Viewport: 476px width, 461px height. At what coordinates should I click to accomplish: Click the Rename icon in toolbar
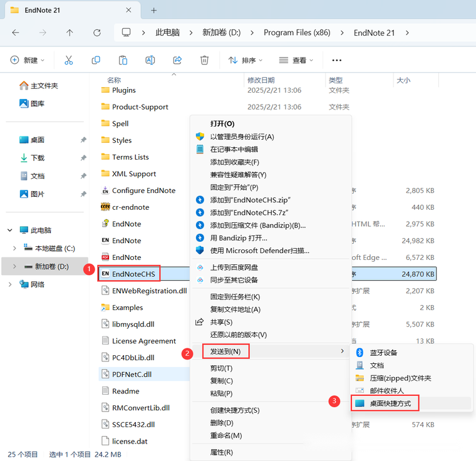point(150,60)
